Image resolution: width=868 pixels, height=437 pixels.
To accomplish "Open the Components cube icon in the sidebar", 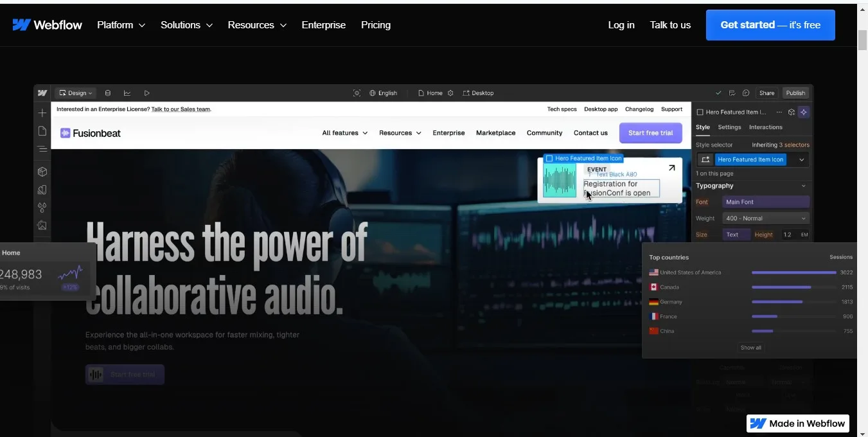I will click(x=42, y=172).
